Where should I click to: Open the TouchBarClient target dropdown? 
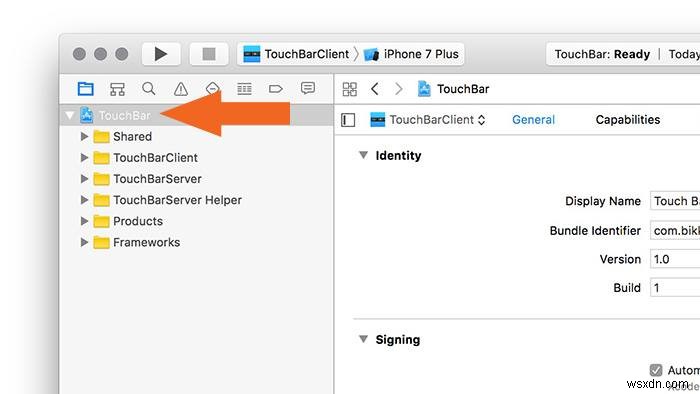[428, 120]
